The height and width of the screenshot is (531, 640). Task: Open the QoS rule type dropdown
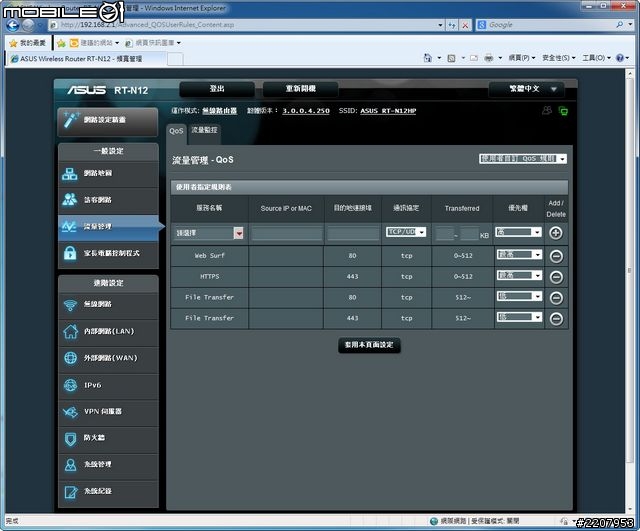(x=523, y=159)
